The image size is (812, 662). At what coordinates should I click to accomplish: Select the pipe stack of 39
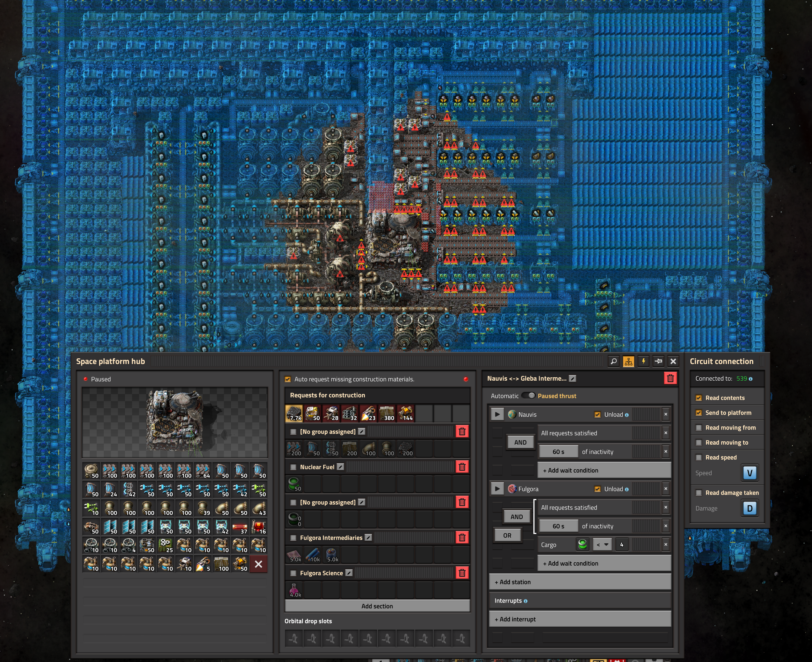tap(203, 508)
